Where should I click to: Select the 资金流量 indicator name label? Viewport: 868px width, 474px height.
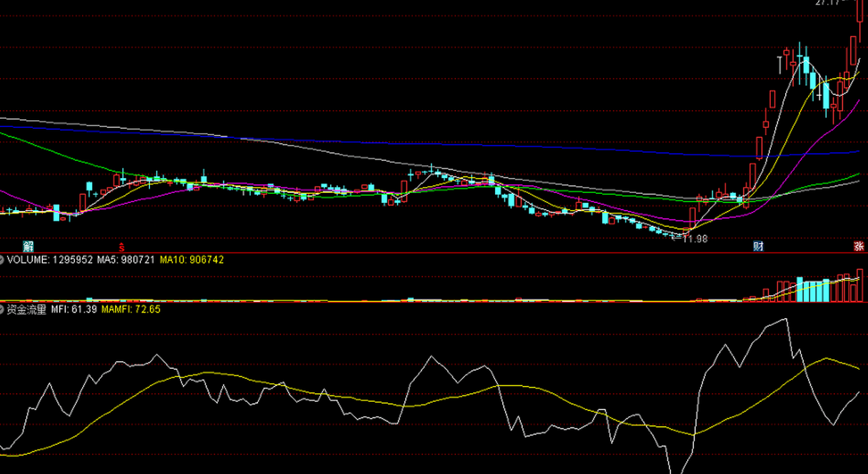(x=26, y=310)
